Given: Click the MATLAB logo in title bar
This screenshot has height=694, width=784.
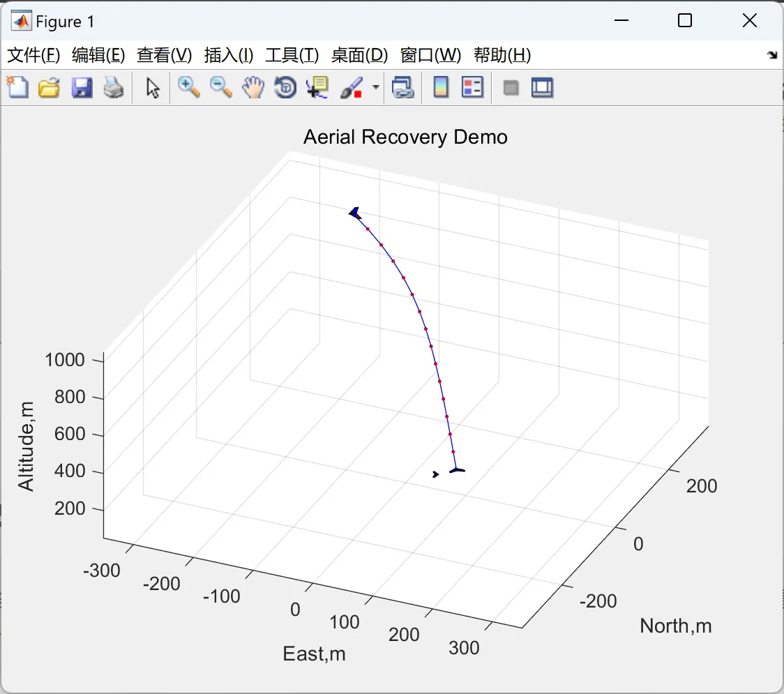Looking at the screenshot, I should pos(21,21).
